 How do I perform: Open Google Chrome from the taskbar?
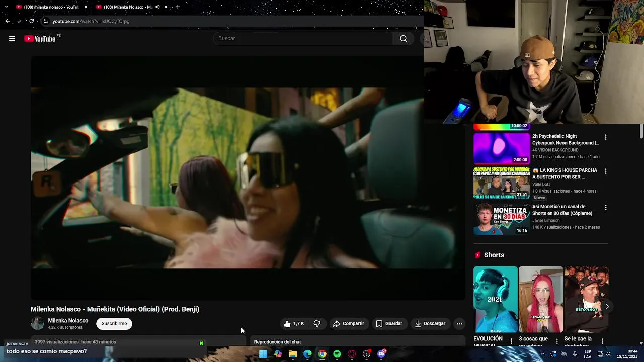click(x=322, y=354)
